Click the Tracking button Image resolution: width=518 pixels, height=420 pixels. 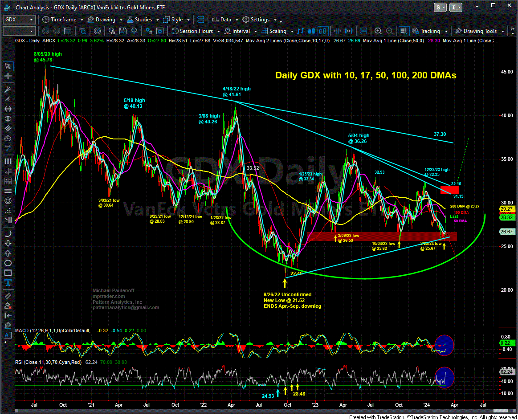point(426,31)
